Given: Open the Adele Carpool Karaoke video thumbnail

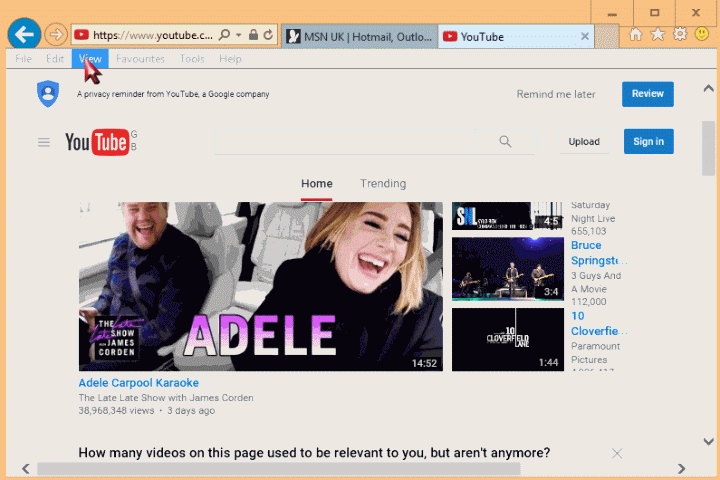Looking at the screenshot, I should (x=261, y=286).
